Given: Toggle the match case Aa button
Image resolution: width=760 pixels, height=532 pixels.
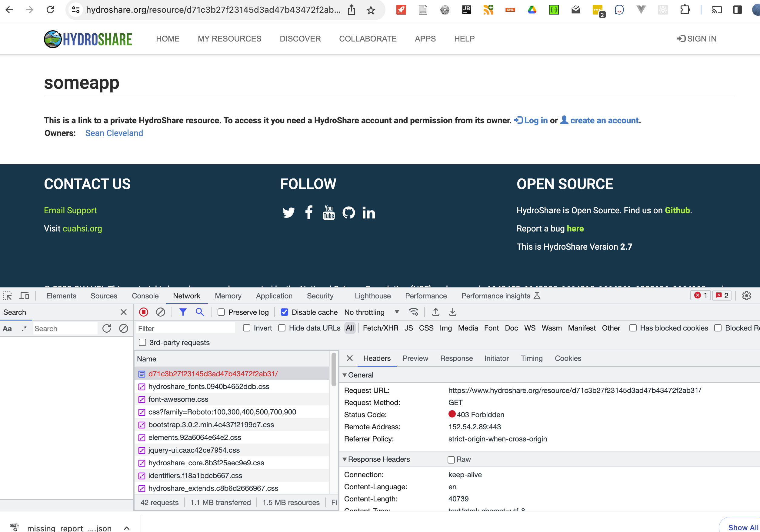Looking at the screenshot, I should (7, 328).
